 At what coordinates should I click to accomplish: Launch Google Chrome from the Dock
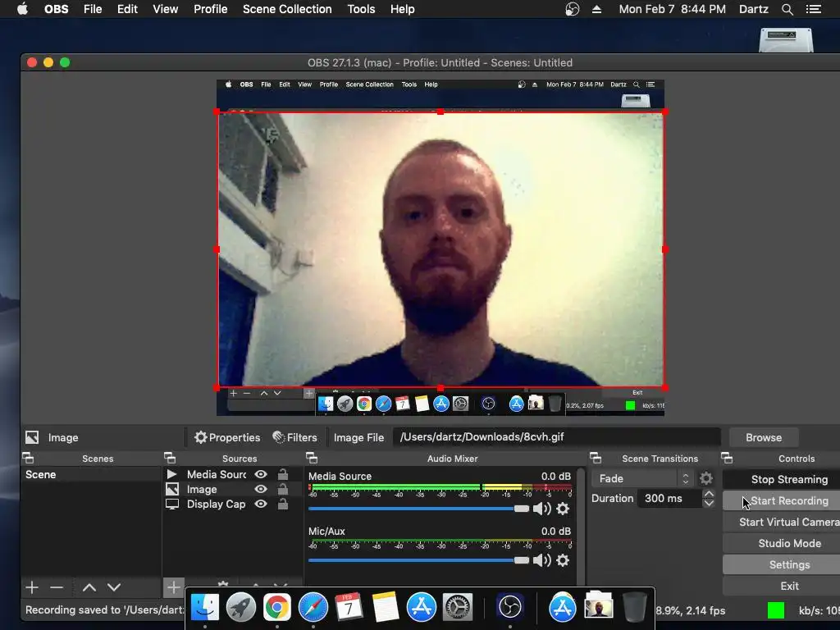276,607
